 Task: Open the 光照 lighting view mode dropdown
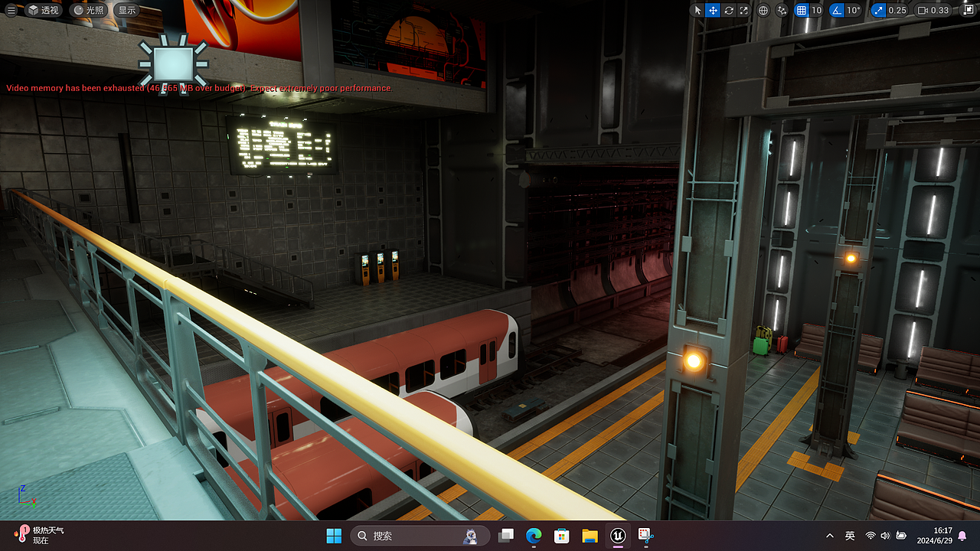pos(89,10)
